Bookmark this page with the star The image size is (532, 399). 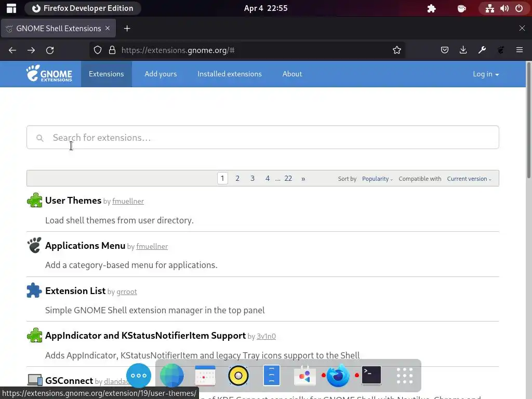(x=396, y=50)
